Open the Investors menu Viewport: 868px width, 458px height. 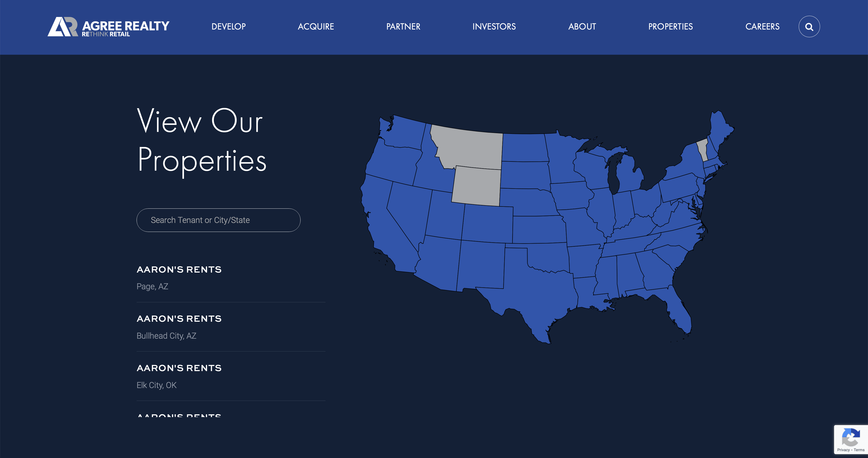pos(494,27)
